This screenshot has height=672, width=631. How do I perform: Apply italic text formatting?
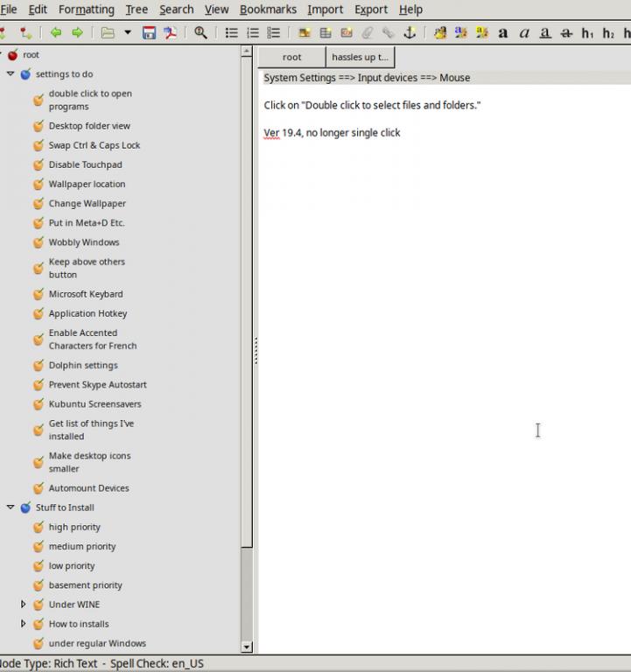tap(524, 33)
